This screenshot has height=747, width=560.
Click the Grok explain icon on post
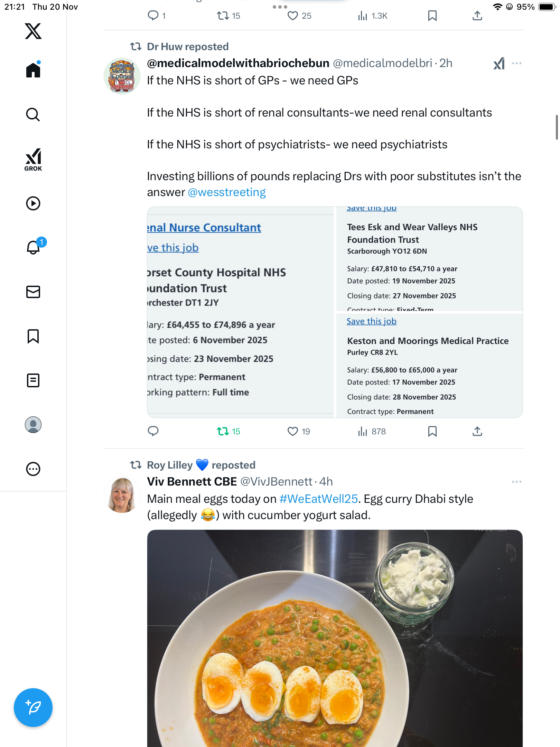(x=499, y=64)
